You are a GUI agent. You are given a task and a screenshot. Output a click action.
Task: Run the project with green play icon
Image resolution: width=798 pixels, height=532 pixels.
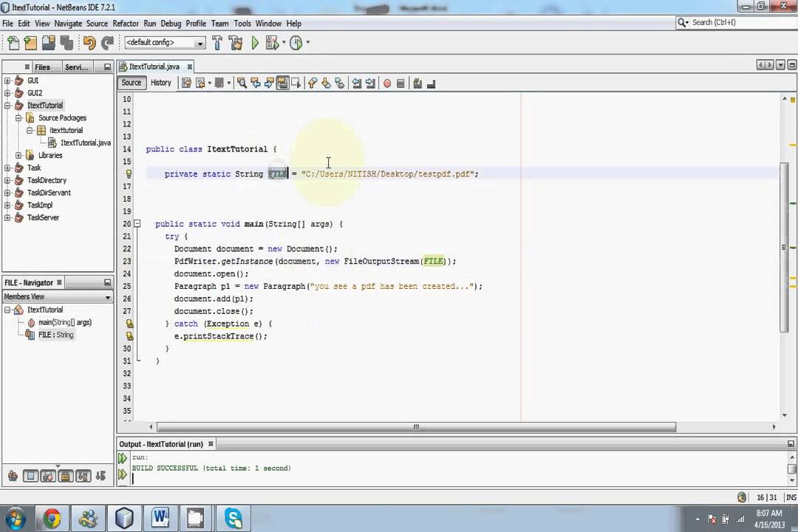click(255, 44)
